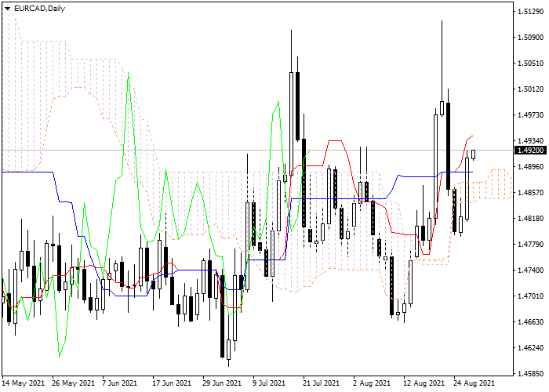Click the 12 Aug 2021 date label
Screen dimensions: 549x392
tap(424, 383)
